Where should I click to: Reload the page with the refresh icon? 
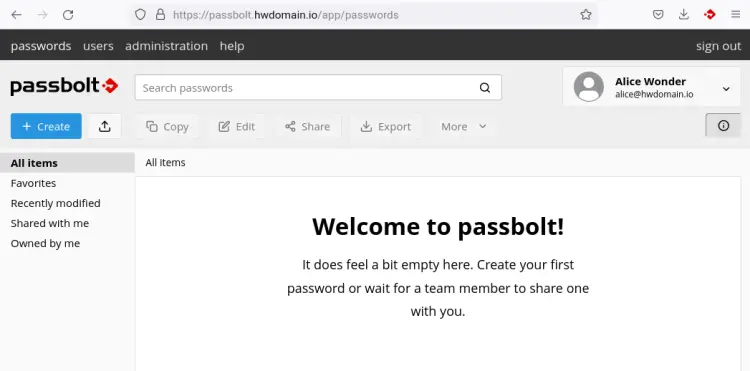tap(68, 15)
